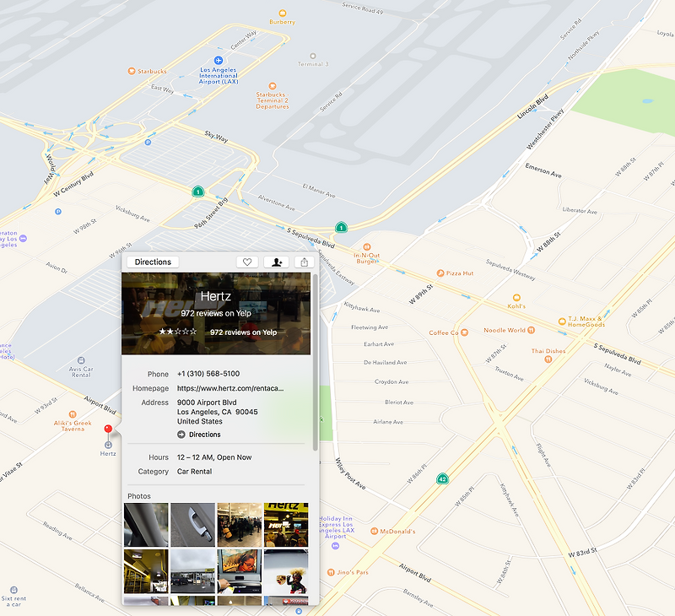Image resolution: width=675 pixels, height=616 pixels.
Task: Select the Noodle World restaurant marker
Action: coord(532,330)
